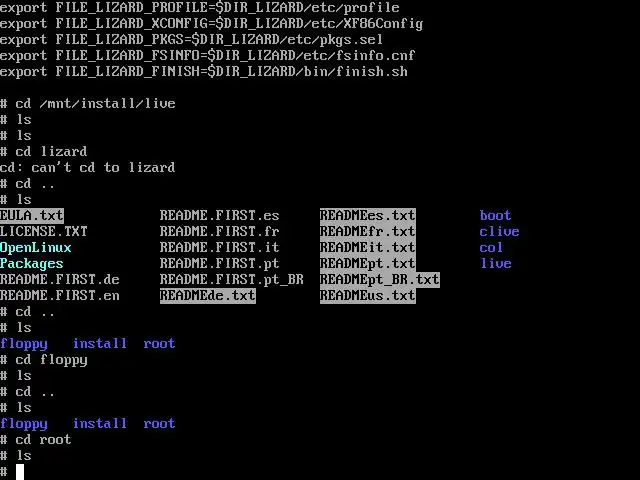
Task: Select highlighted READMEes.txt entry
Action: point(368,216)
